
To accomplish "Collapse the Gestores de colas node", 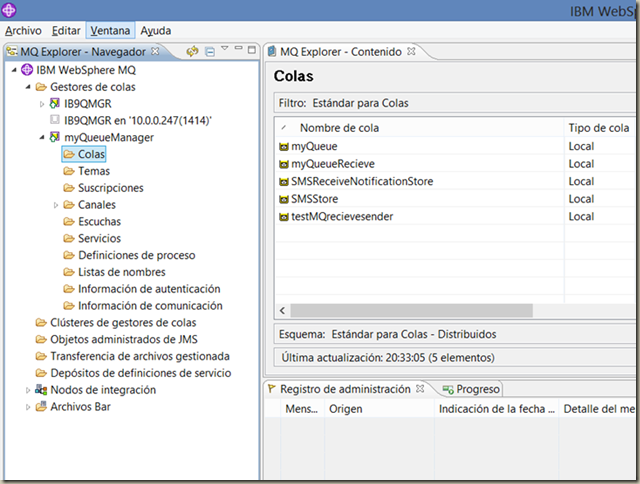I will 28,87.
